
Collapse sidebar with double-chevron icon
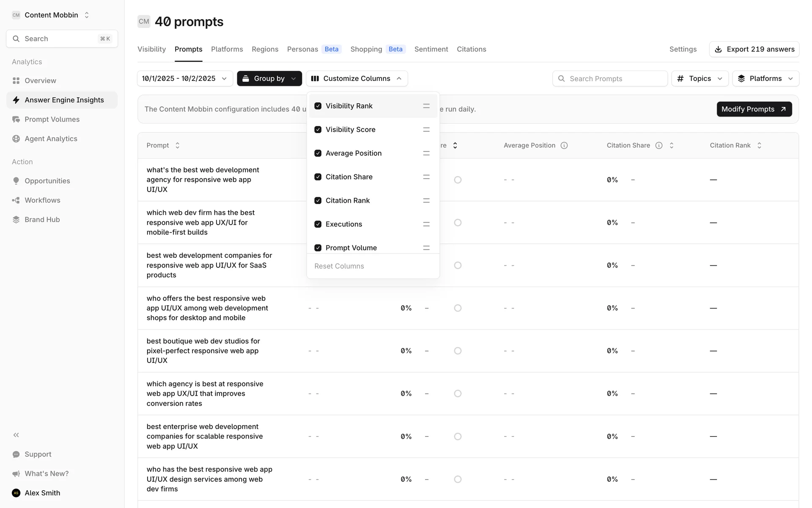pyautogui.click(x=16, y=435)
